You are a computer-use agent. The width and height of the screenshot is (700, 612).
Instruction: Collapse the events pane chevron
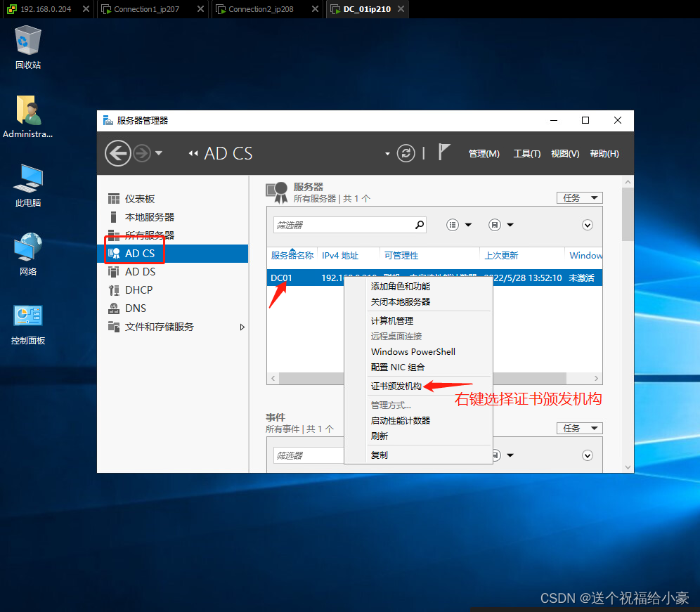coord(588,455)
